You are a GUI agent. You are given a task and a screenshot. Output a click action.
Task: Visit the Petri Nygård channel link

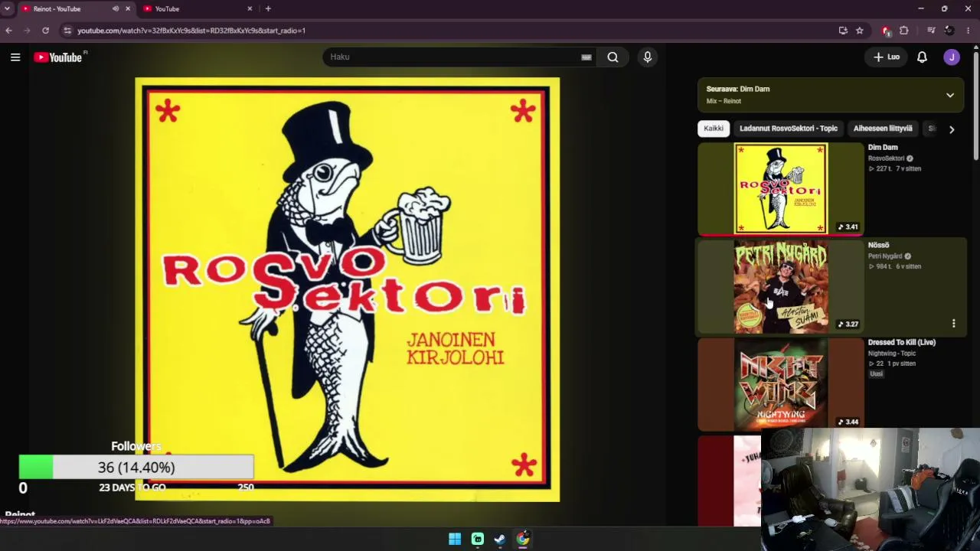pyautogui.click(x=885, y=256)
